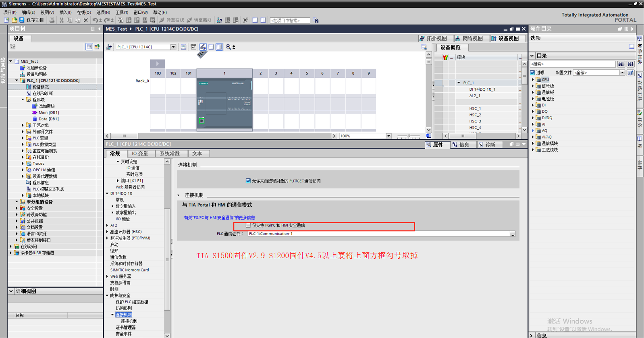Select 添加新设备 in project tree
The width and height of the screenshot is (644, 338).
click(37, 68)
